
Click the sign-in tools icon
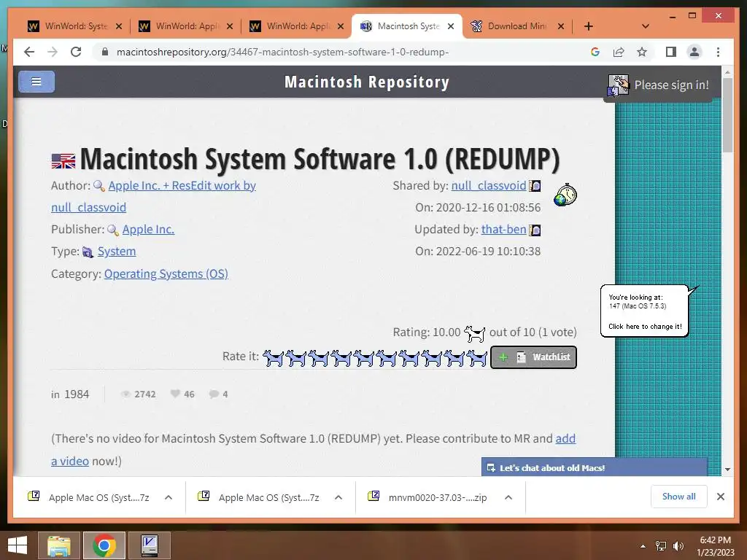click(619, 86)
